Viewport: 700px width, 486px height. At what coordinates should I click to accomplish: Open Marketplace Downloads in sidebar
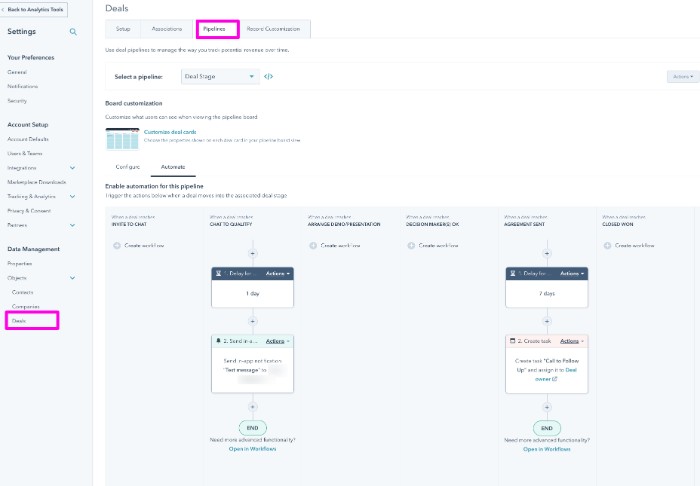pos(37,182)
